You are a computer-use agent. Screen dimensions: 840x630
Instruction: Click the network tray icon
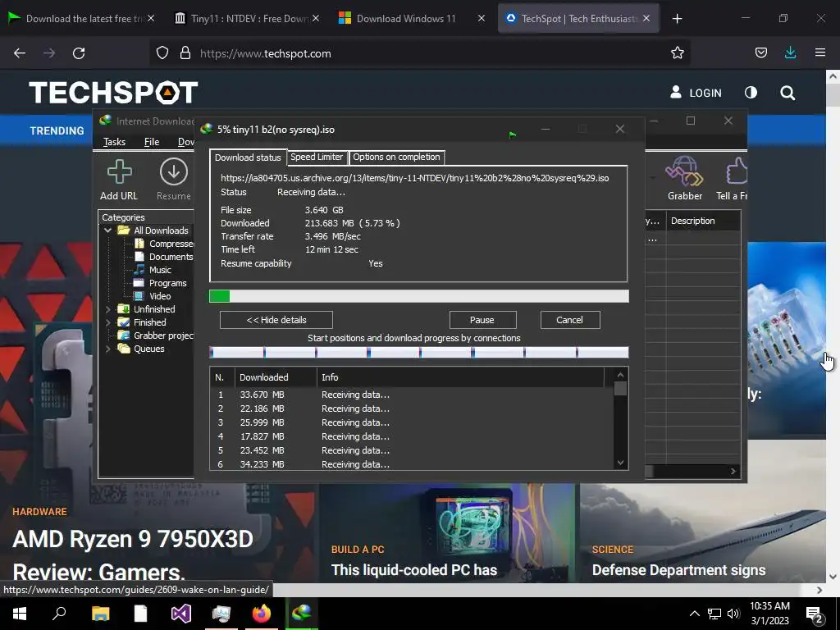714,614
